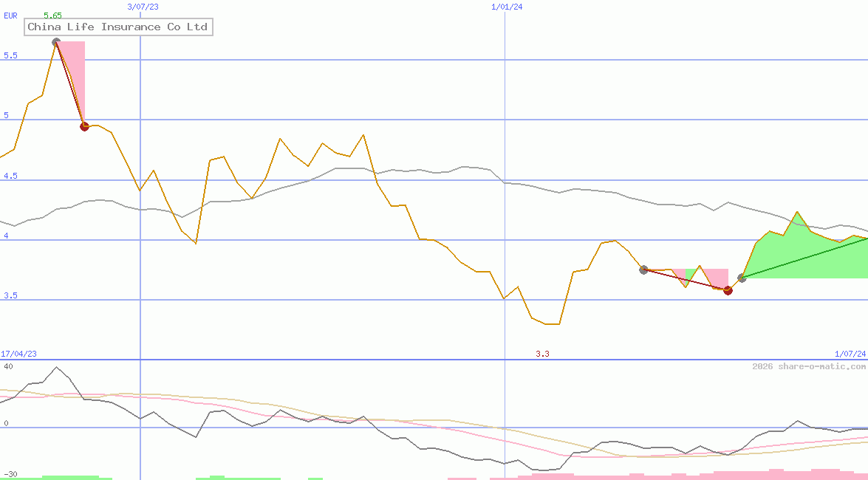Click the EUR currency label
868x480 pixels.
pos(10,15)
